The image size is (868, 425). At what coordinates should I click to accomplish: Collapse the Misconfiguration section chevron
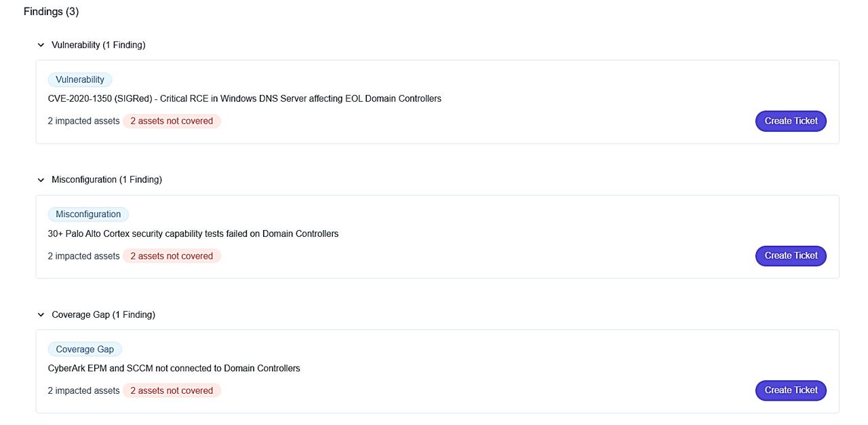coord(41,180)
